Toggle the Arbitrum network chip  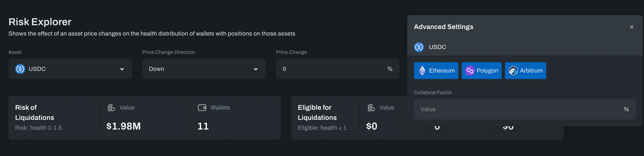pos(526,71)
